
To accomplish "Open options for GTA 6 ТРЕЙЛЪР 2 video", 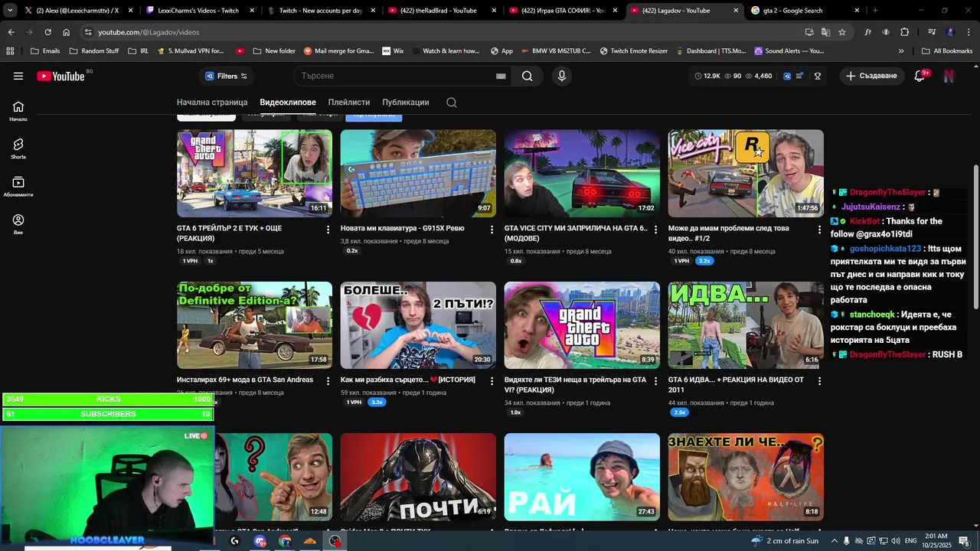I will (328, 230).
